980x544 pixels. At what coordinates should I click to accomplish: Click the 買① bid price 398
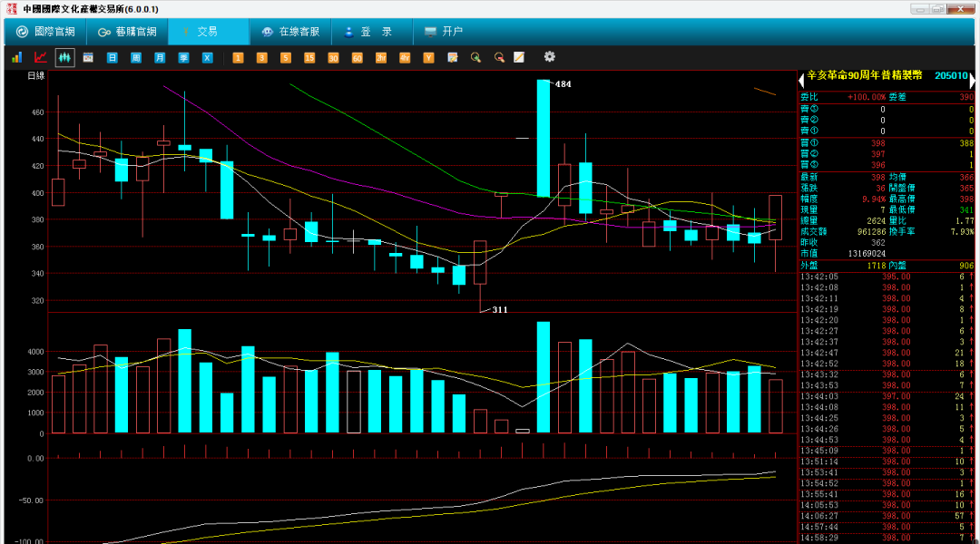[878, 143]
